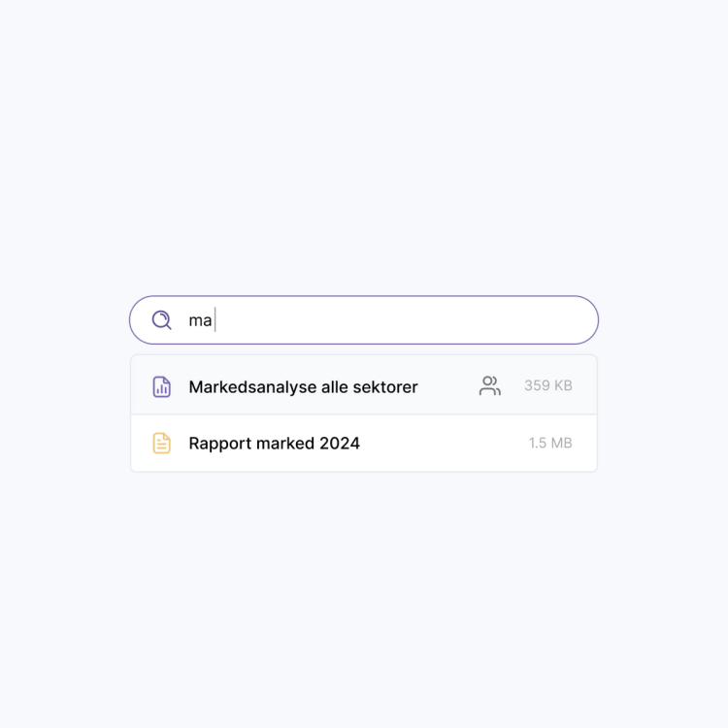Viewport: 728px width, 728px height.
Task: Click the "Rapport marked 2024" title text
Action: [x=274, y=444]
